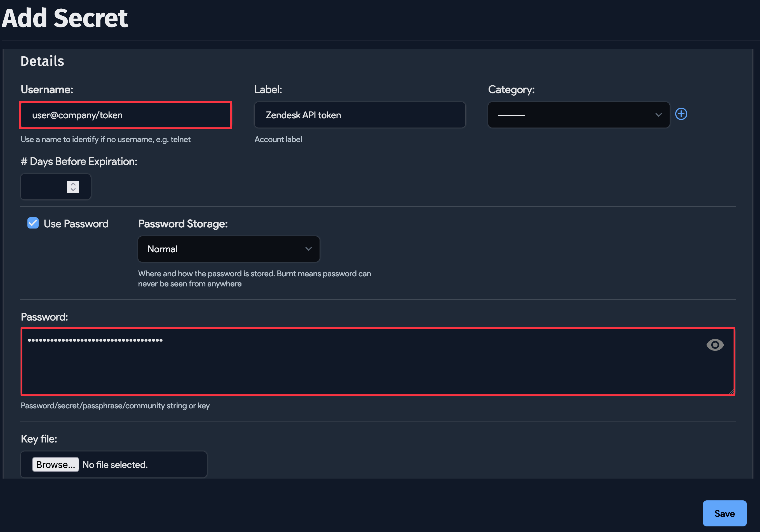Image resolution: width=760 pixels, height=532 pixels.
Task: Click the No file selected text
Action: 115,465
